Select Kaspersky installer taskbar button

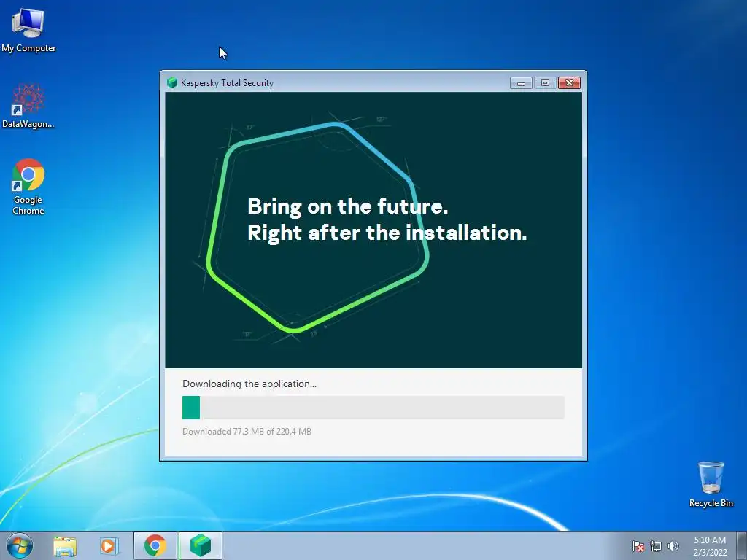[x=201, y=545]
